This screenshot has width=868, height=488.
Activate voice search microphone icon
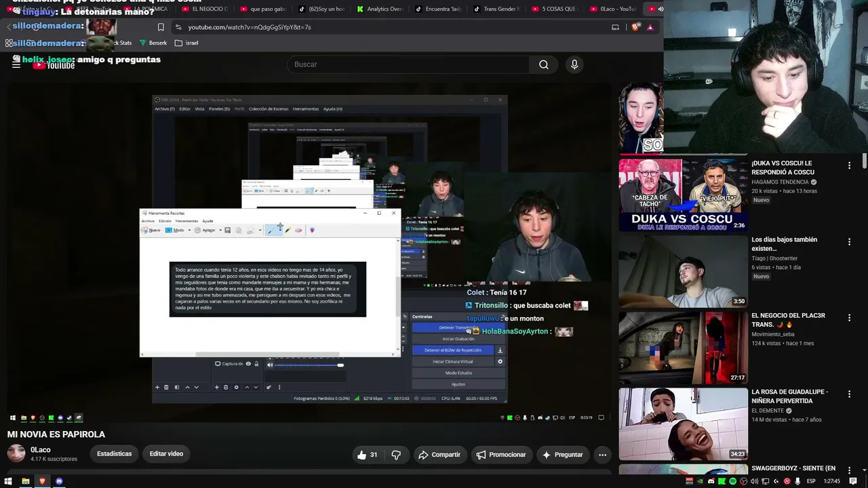(x=574, y=64)
